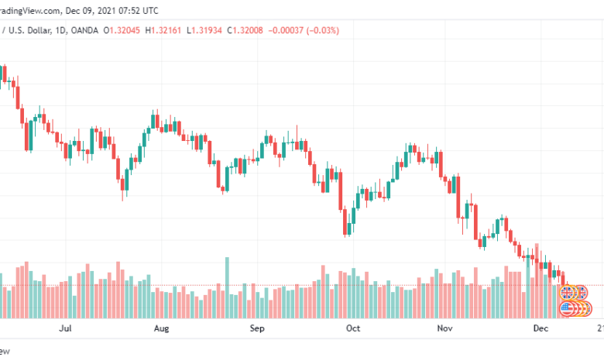
Task: Click the Jul label on time axis
Action: 65,328
